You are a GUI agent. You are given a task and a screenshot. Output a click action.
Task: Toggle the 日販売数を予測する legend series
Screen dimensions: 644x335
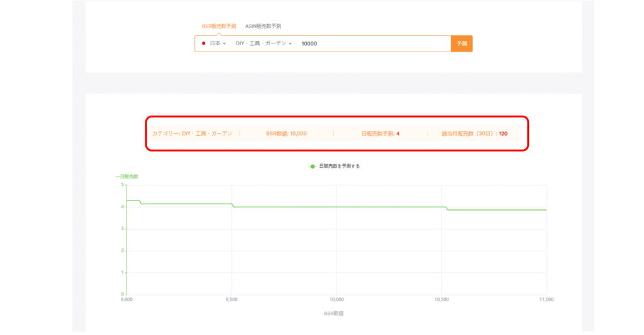point(340,166)
